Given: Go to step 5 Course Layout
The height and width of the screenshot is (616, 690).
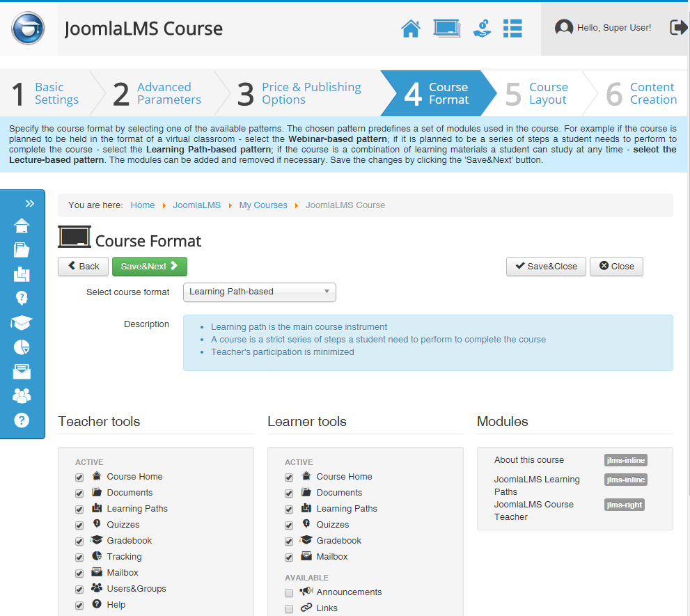Looking at the screenshot, I should click(537, 93).
